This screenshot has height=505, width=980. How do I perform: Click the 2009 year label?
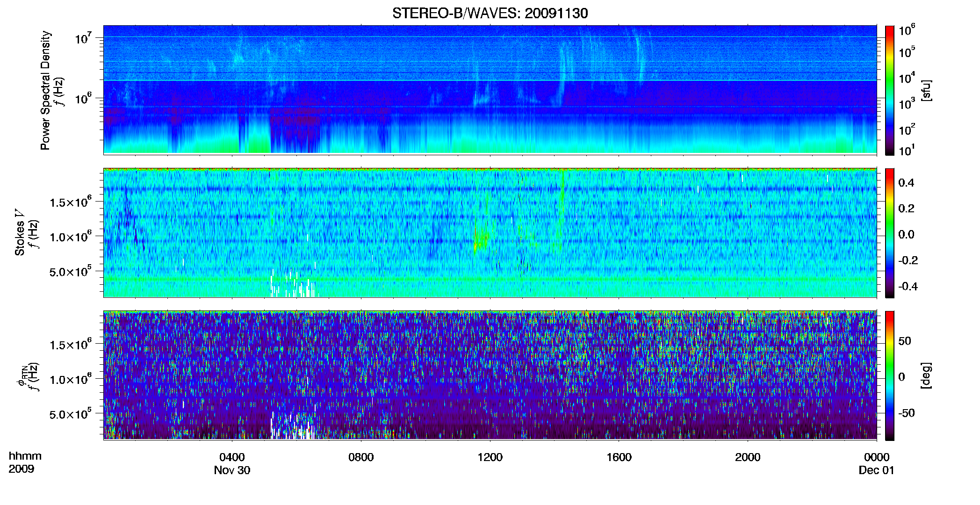[21, 469]
